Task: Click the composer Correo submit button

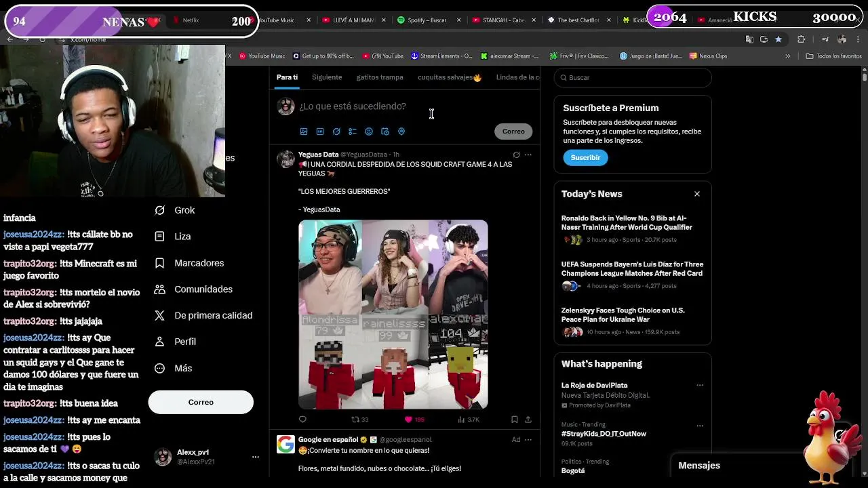Action: (x=513, y=131)
